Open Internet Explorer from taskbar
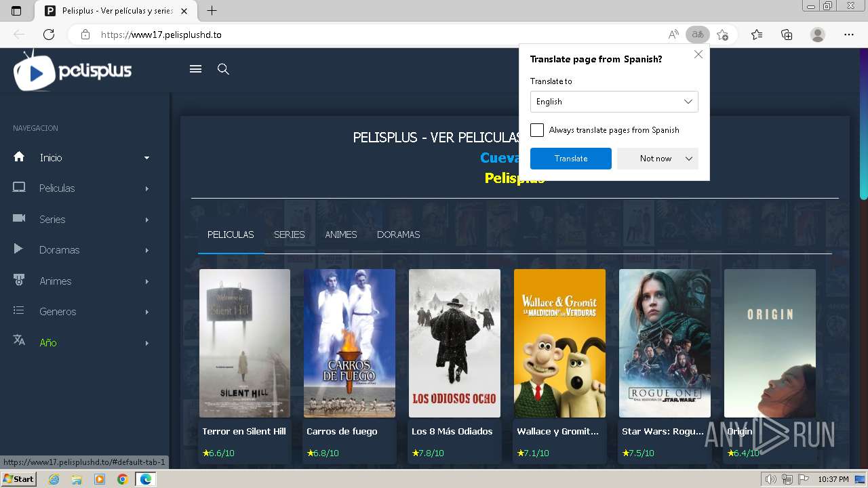 pos(54,479)
